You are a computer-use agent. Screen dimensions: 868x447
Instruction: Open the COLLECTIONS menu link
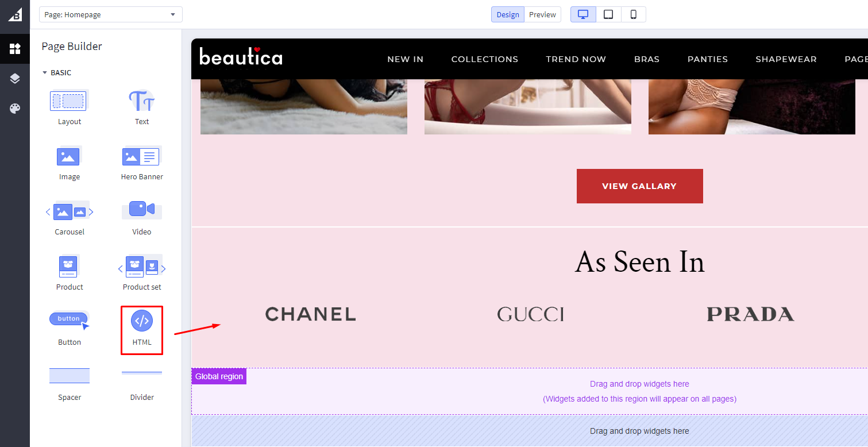pos(485,59)
